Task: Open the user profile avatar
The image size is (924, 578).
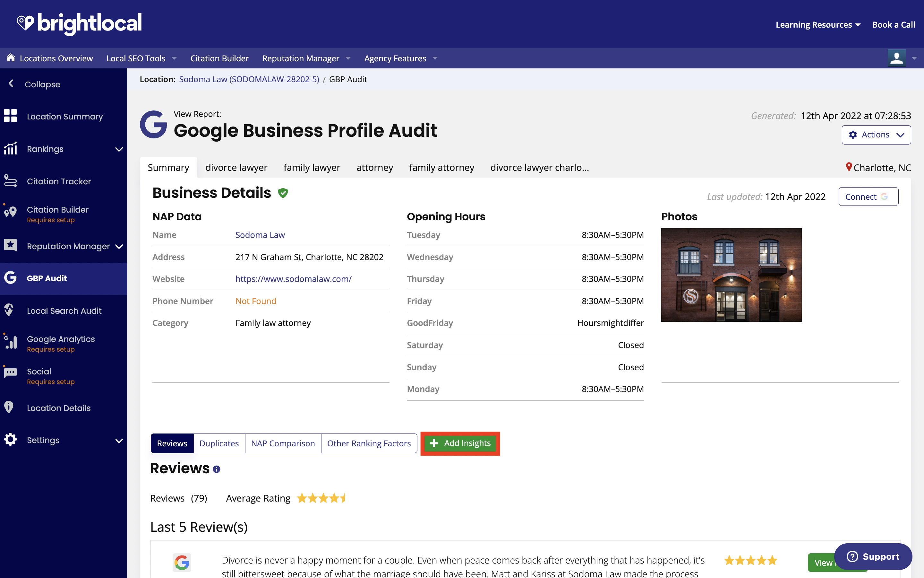Action: pos(896,58)
